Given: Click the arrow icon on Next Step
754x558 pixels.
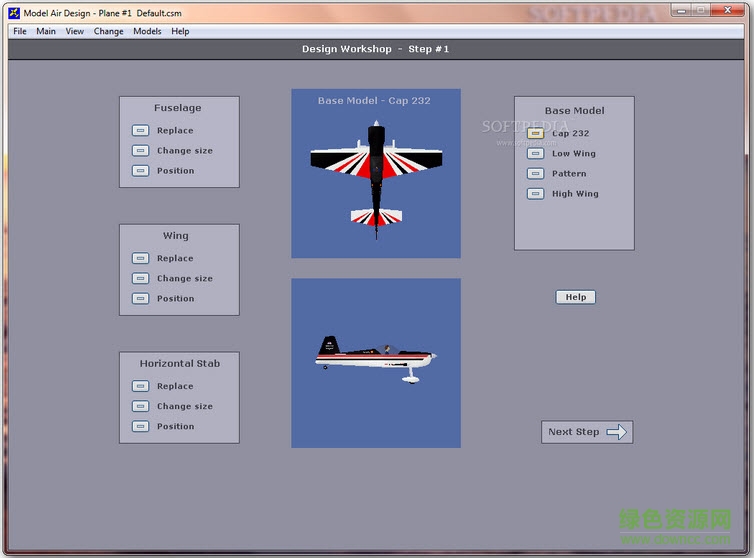Looking at the screenshot, I should click(x=616, y=432).
